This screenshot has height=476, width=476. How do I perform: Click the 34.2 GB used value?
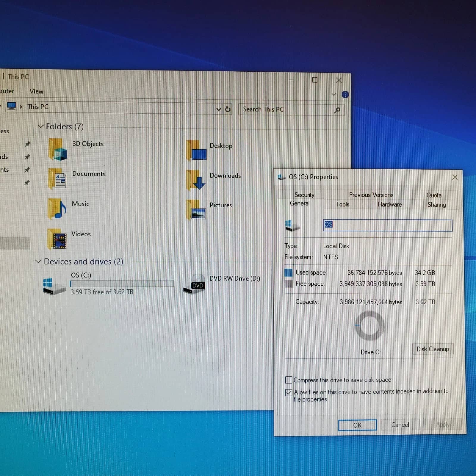(425, 273)
